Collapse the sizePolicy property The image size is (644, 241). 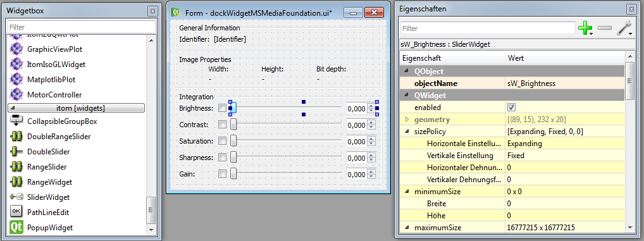(x=407, y=132)
